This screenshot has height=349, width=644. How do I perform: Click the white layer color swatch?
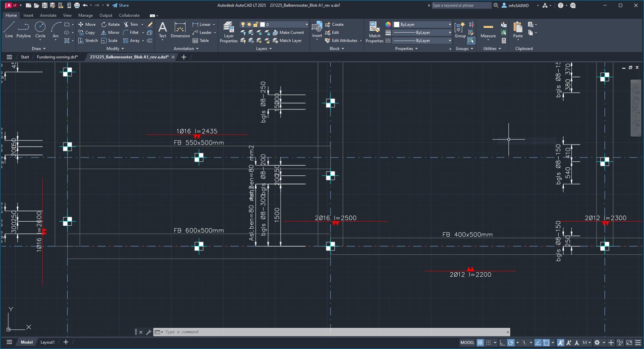tap(262, 24)
